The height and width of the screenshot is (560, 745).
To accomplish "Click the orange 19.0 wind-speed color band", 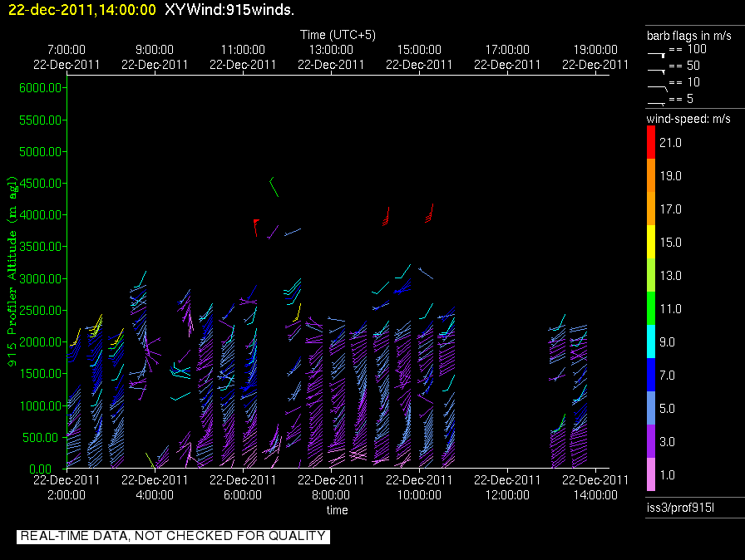I will tap(651, 175).
